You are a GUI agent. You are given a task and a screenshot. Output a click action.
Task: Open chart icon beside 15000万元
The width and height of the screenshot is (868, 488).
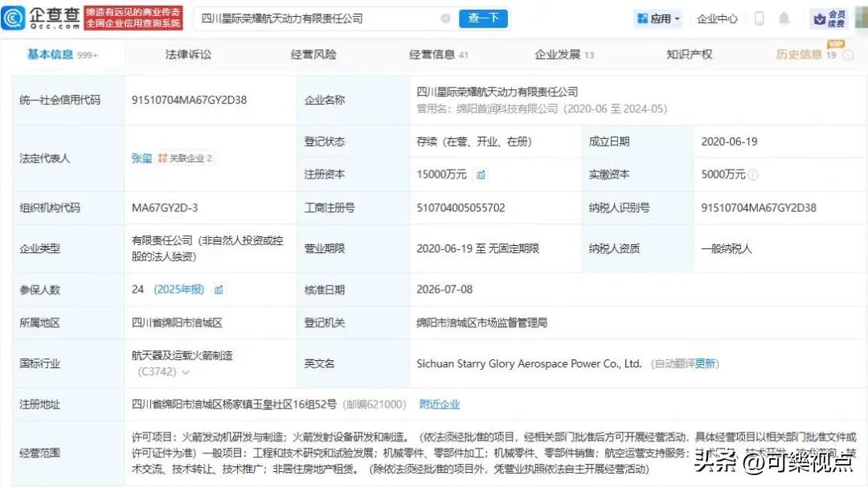(x=481, y=175)
